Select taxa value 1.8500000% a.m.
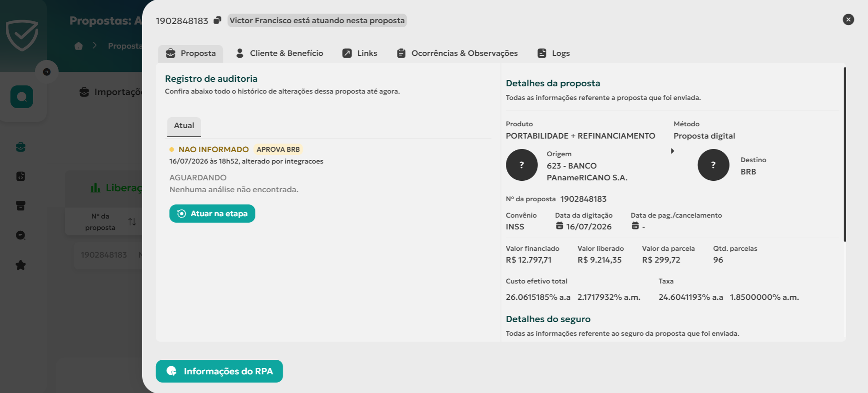 (x=764, y=297)
